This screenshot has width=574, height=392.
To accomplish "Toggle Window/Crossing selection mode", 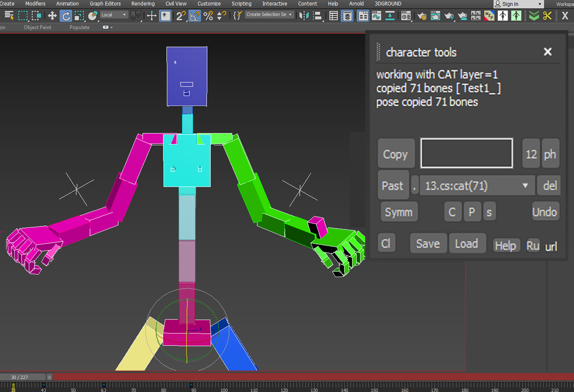I will pyautogui.click(x=37, y=16).
